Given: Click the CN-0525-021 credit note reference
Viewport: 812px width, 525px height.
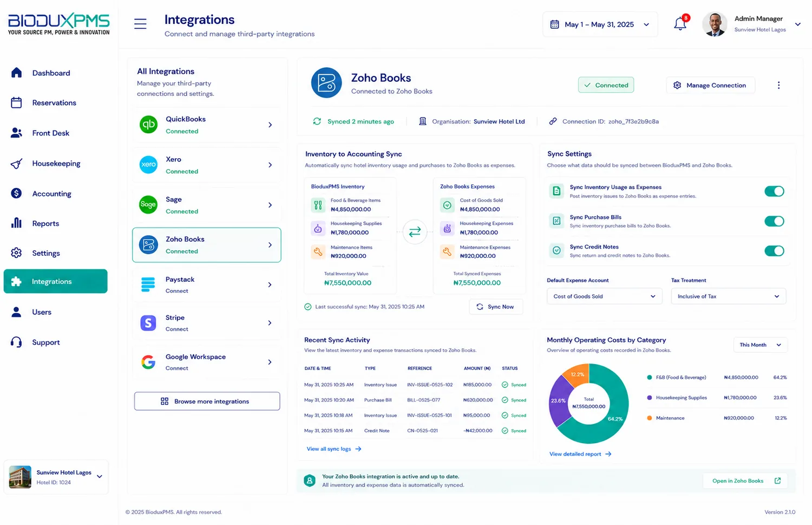Looking at the screenshot, I should click(x=423, y=431).
